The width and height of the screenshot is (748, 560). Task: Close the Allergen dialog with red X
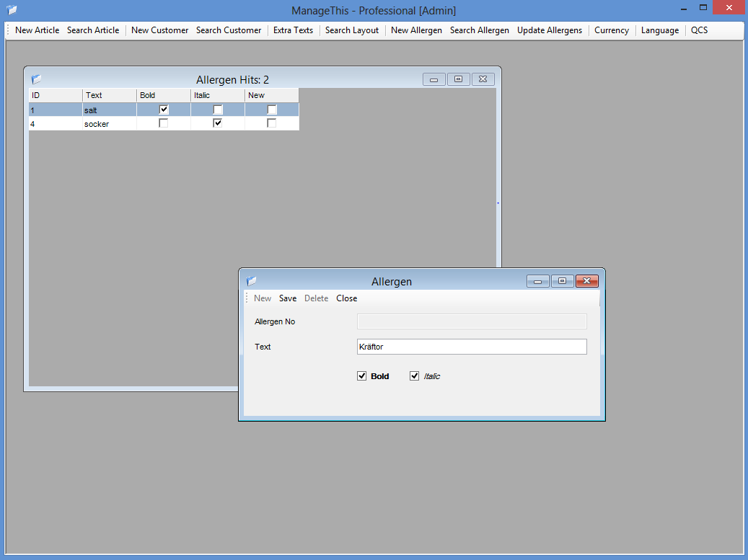[586, 281]
